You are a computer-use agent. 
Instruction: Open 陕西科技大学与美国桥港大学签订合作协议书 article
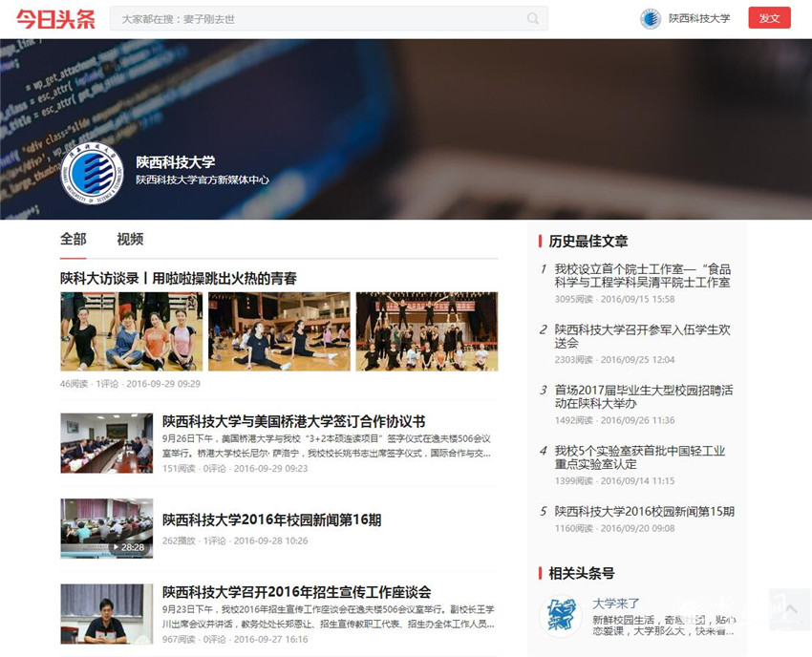point(293,421)
